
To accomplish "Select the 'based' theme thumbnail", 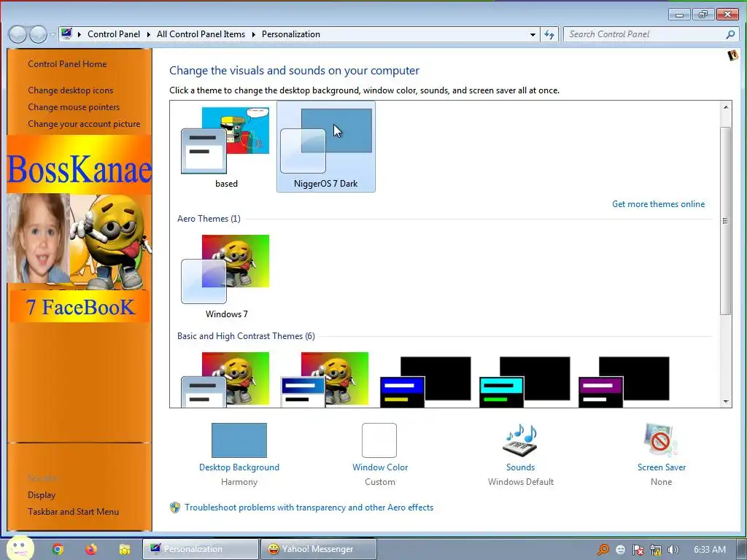I will (226, 147).
